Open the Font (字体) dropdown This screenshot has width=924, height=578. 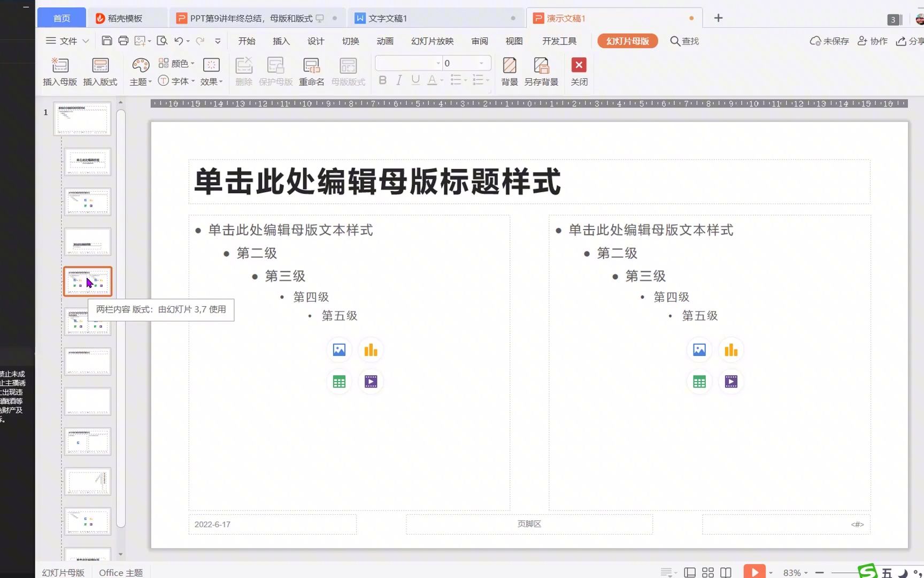coord(176,81)
